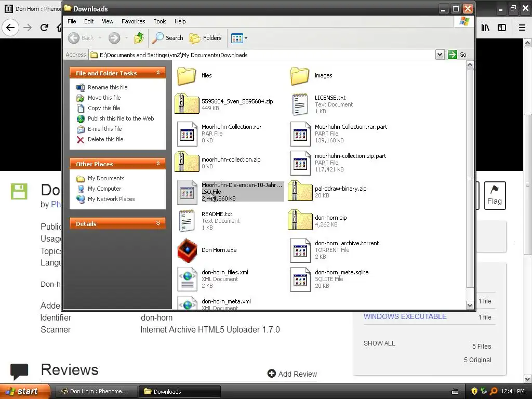Image resolution: width=532 pixels, height=399 pixels.
Task: Open the Edit menu
Action: pos(89,21)
